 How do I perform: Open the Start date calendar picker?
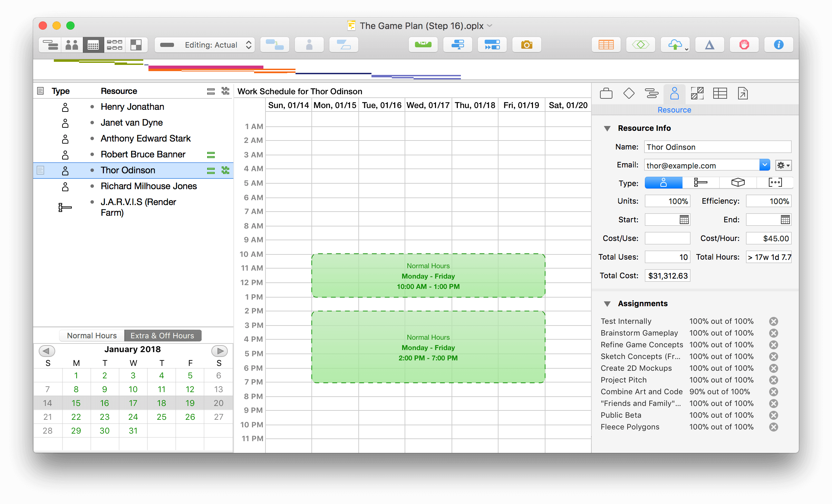pos(684,220)
